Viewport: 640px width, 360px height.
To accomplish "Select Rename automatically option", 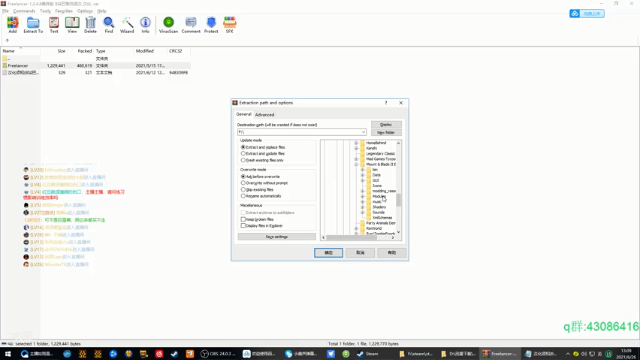I will pos(261,196).
